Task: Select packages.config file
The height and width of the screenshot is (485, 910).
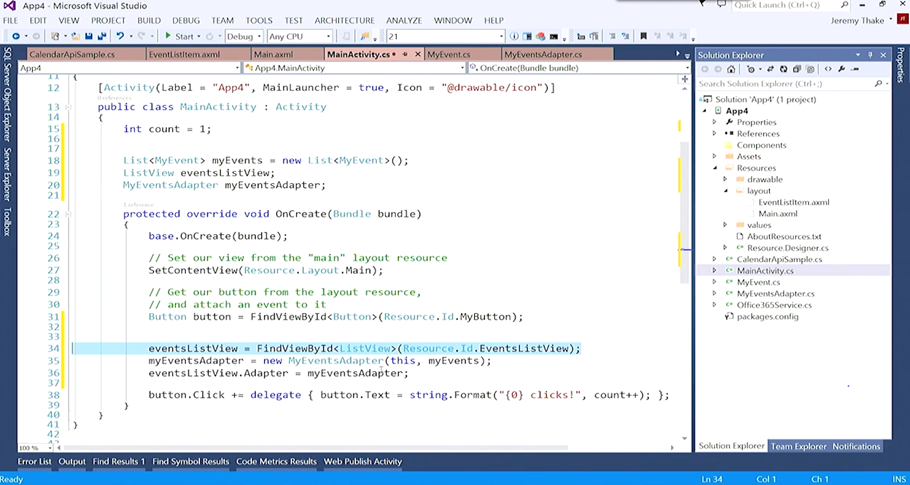Action: [x=767, y=317]
